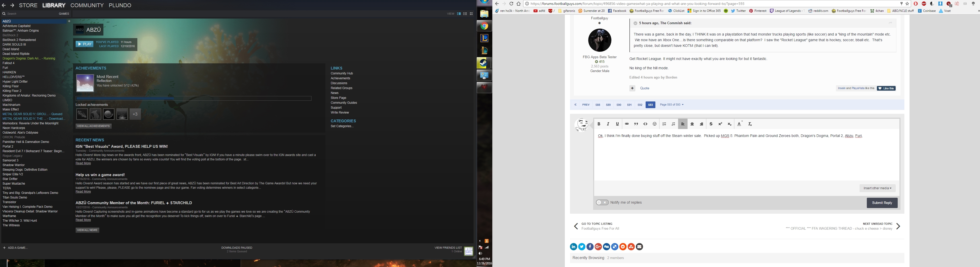Click the achievements progress bar
Screen dimensions: 980x267
[194, 98]
